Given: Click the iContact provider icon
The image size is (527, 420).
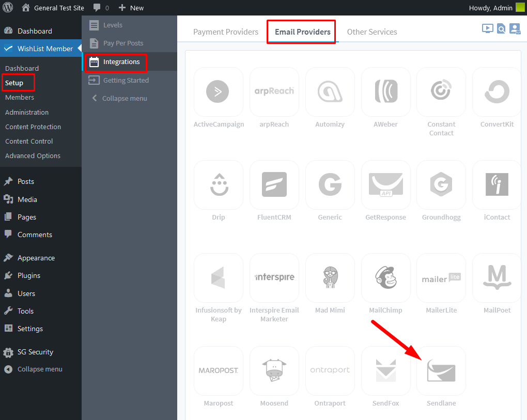Looking at the screenshot, I should (497, 185).
